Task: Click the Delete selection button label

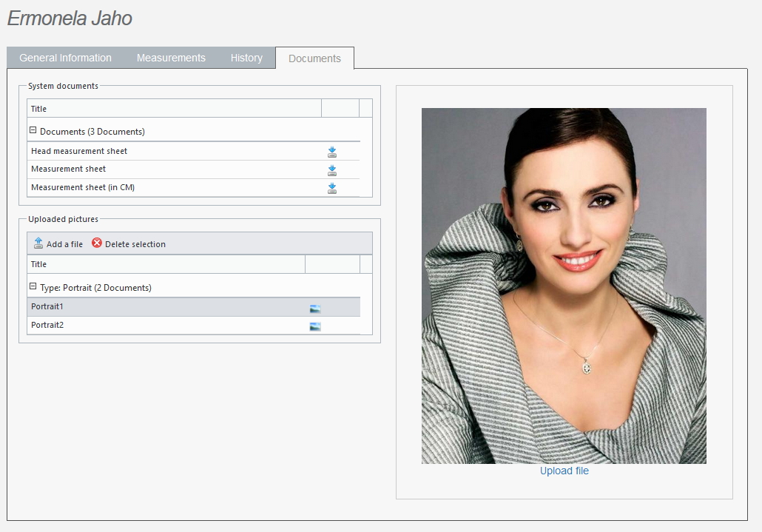Action: click(x=135, y=244)
